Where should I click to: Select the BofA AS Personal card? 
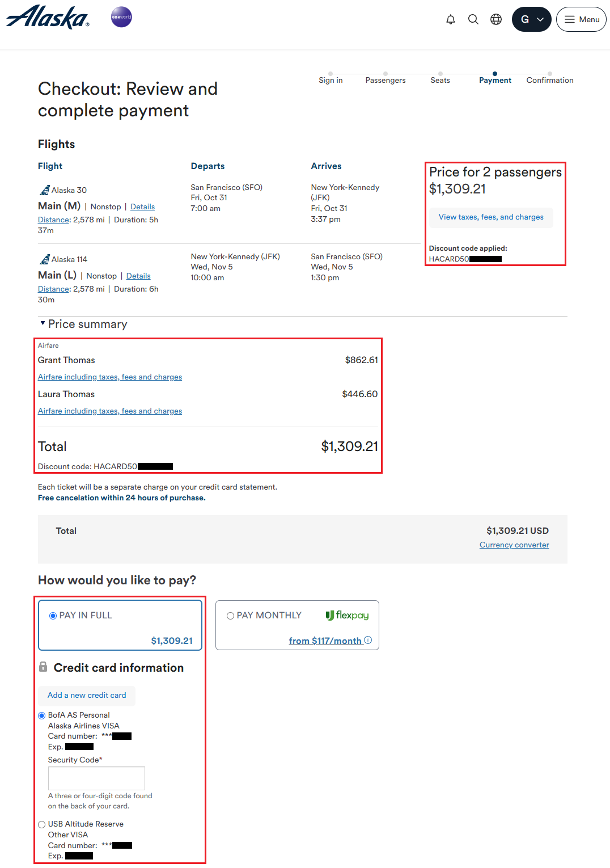click(x=42, y=715)
